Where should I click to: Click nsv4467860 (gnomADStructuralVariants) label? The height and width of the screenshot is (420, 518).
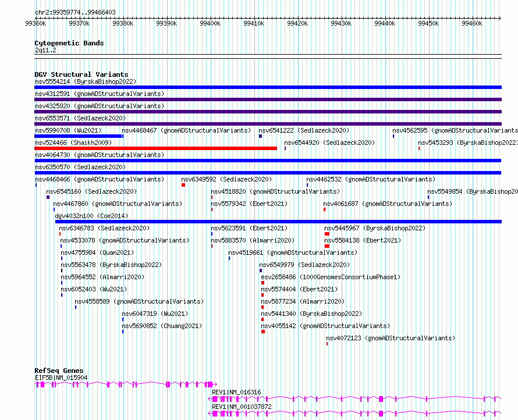click(118, 204)
